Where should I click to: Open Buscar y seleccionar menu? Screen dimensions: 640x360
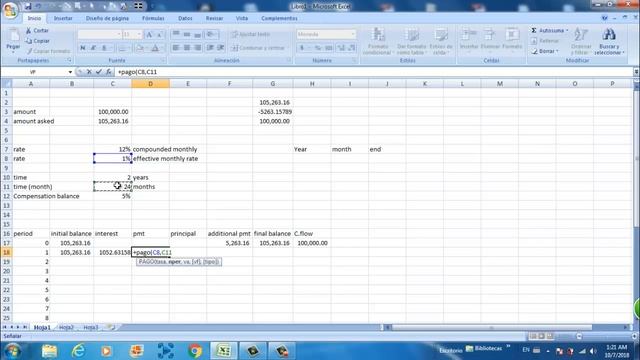tap(609, 41)
